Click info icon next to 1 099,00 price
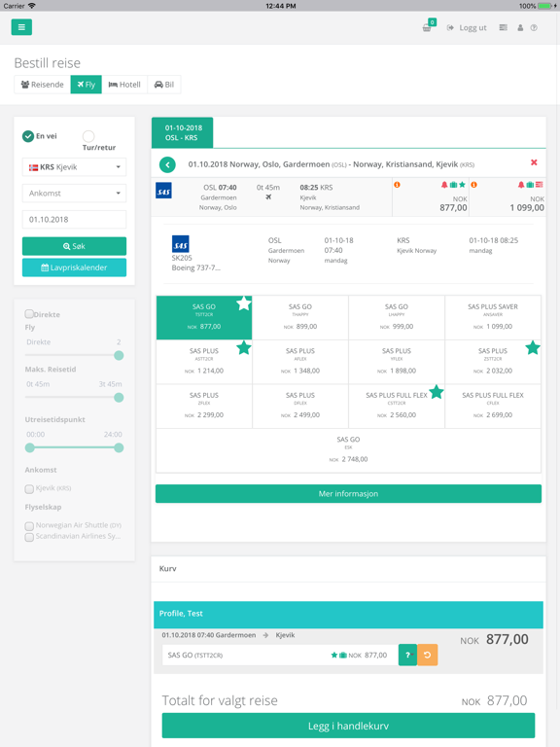Image resolution: width=560 pixels, height=747 pixels. pyautogui.click(x=473, y=185)
